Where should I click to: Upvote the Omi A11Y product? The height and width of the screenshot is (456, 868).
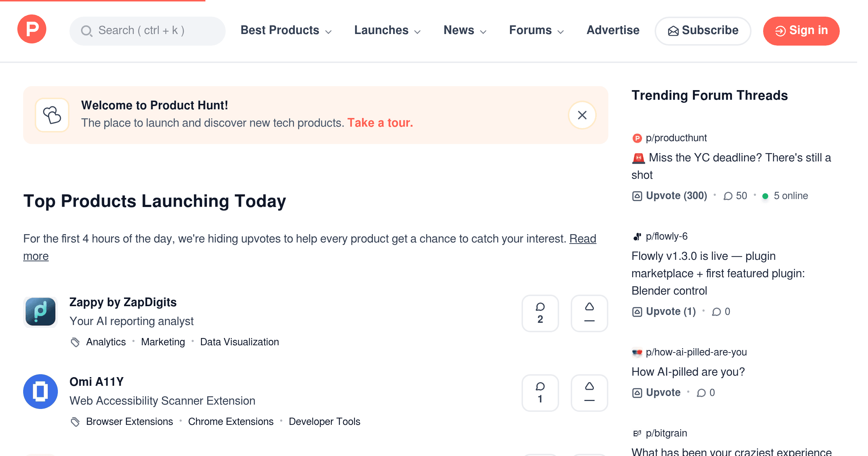coord(590,393)
